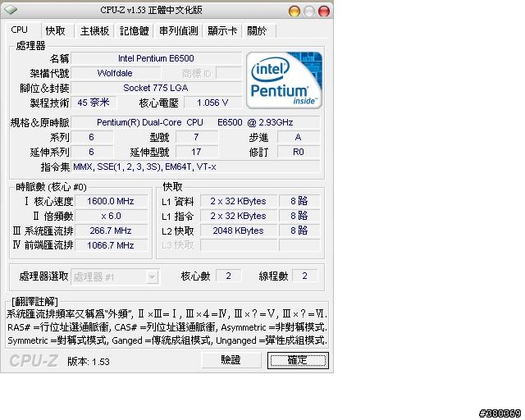Click the 確定 button
This screenshot has height=420, width=525.
pos(298,360)
